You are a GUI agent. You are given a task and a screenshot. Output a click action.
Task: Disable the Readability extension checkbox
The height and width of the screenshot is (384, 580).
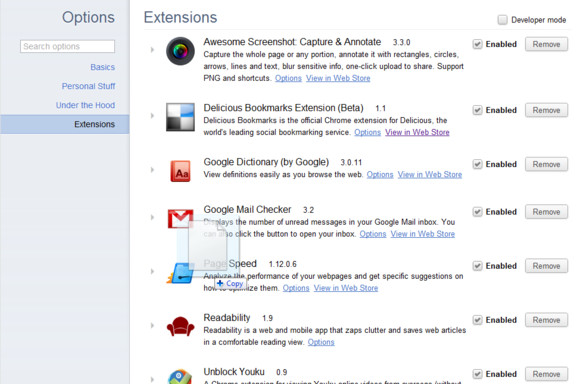click(x=477, y=320)
